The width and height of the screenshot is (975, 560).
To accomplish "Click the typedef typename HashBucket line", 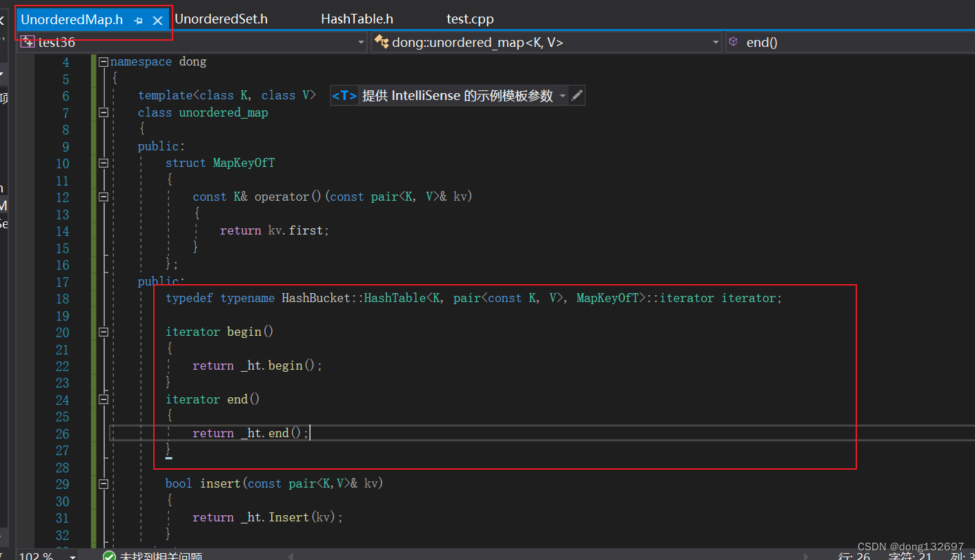I will coord(474,298).
